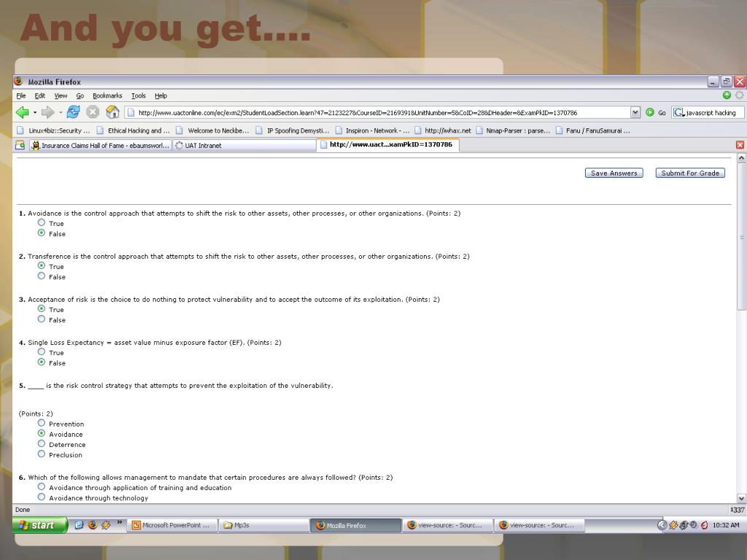The height and width of the screenshot is (560, 747).
Task: Open the Welcome to Neckbe... bookmark
Action: point(212,131)
